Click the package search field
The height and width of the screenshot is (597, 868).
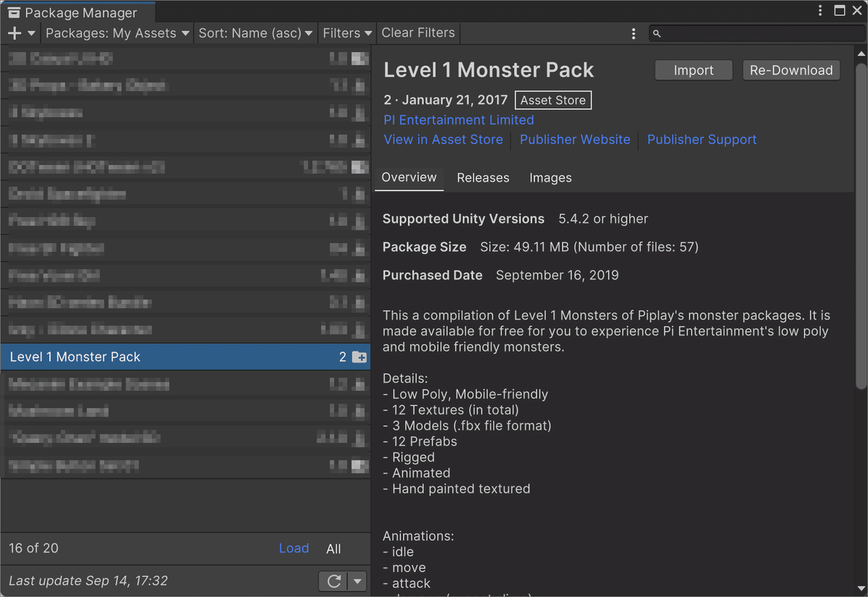click(756, 33)
